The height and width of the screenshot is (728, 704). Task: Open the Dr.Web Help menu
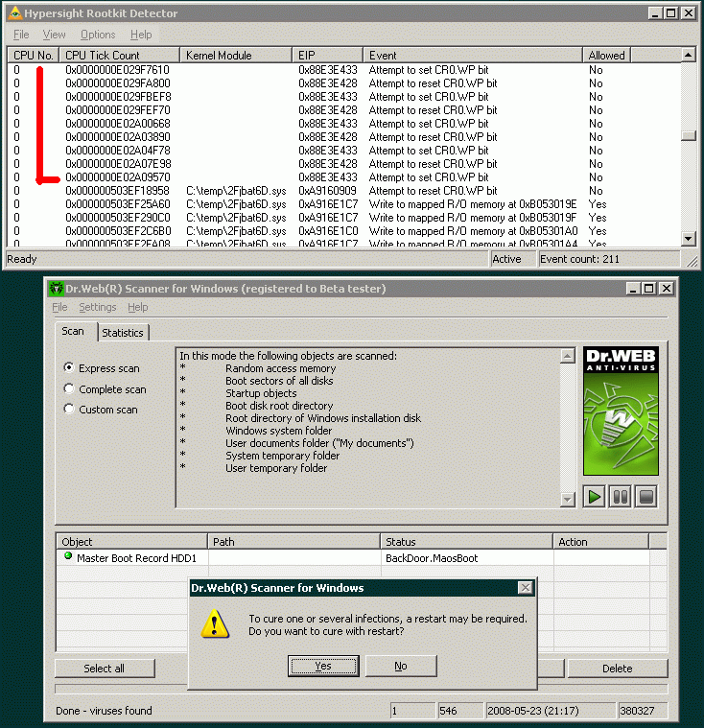click(x=137, y=307)
